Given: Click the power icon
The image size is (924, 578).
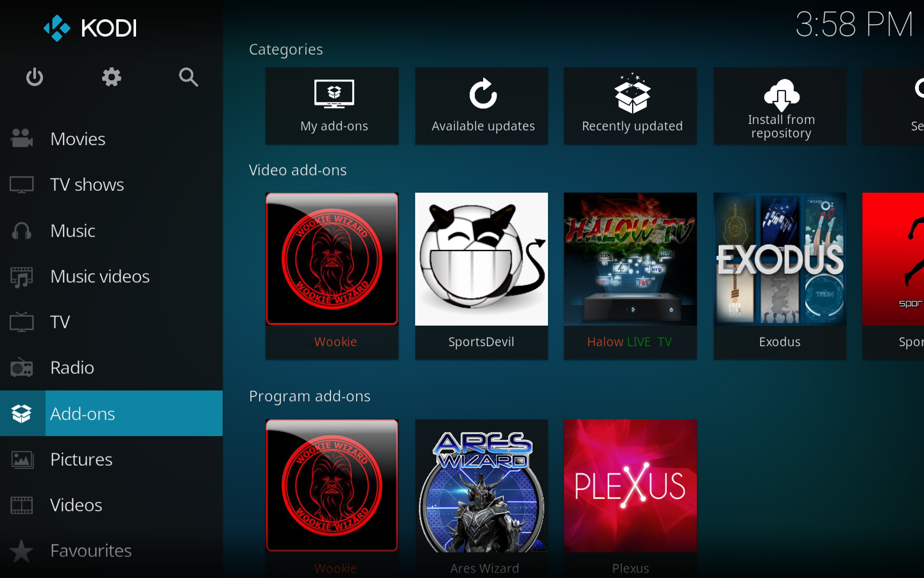Looking at the screenshot, I should pyautogui.click(x=34, y=77).
